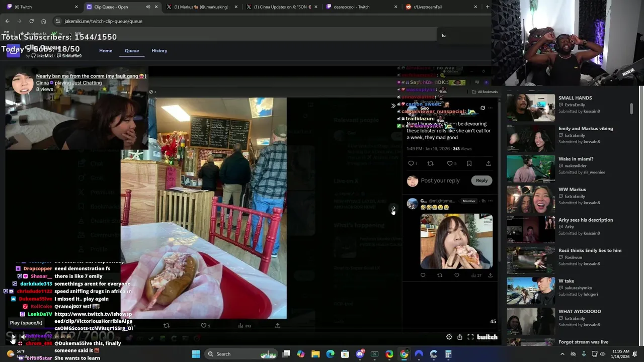This screenshot has height=362, width=644.
Task: Open Twitch via the player logo
Action: point(487,337)
